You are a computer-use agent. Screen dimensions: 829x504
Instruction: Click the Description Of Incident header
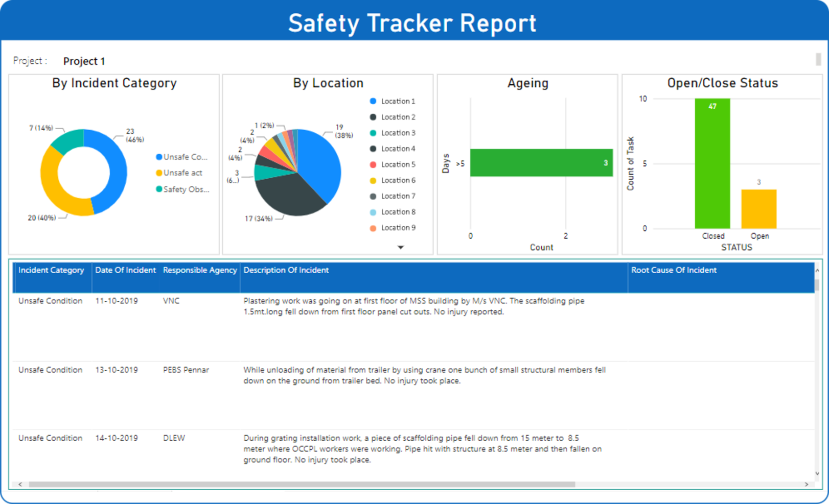[286, 270]
